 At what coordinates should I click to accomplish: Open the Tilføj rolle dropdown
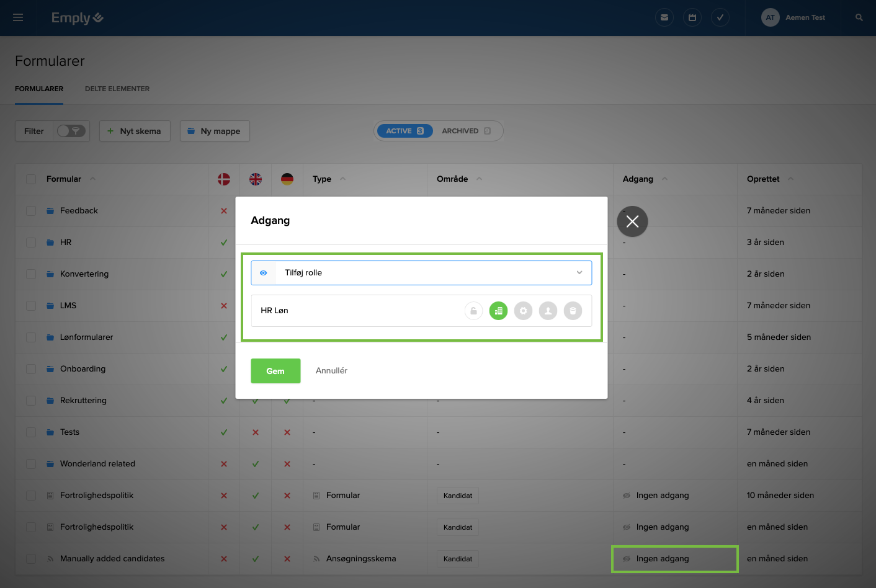pyautogui.click(x=421, y=273)
